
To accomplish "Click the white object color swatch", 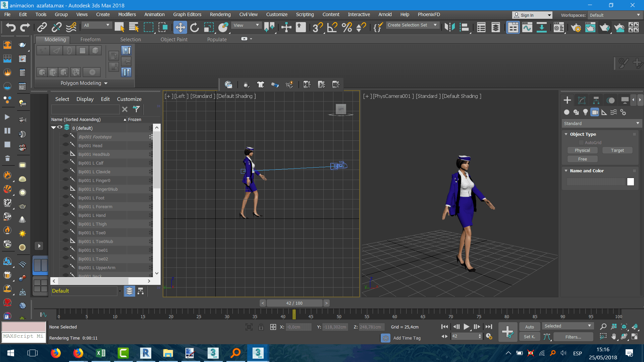I will (630, 182).
